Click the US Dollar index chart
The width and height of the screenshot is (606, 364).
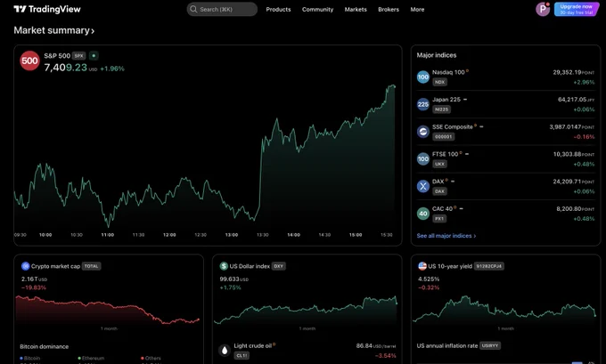(306, 310)
